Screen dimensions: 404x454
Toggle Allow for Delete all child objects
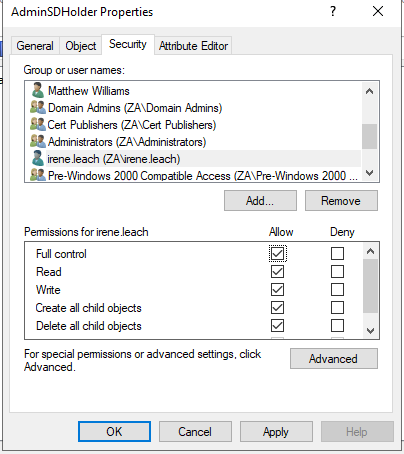[277, 326]
